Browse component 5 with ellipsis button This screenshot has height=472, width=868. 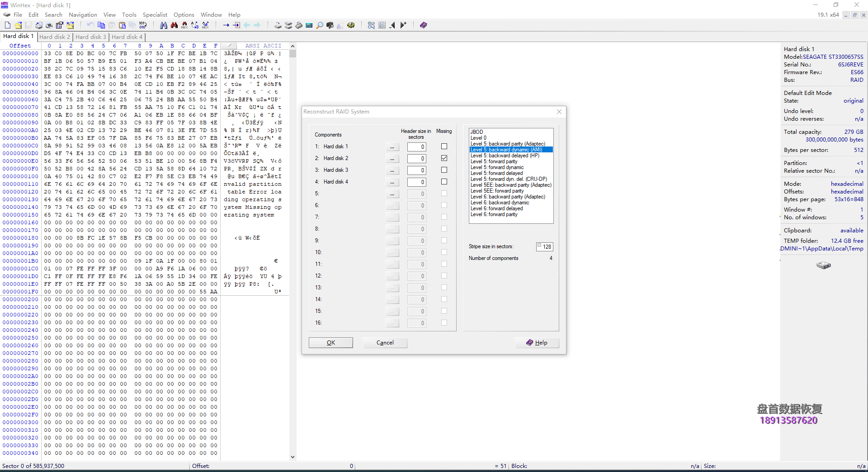392,194
